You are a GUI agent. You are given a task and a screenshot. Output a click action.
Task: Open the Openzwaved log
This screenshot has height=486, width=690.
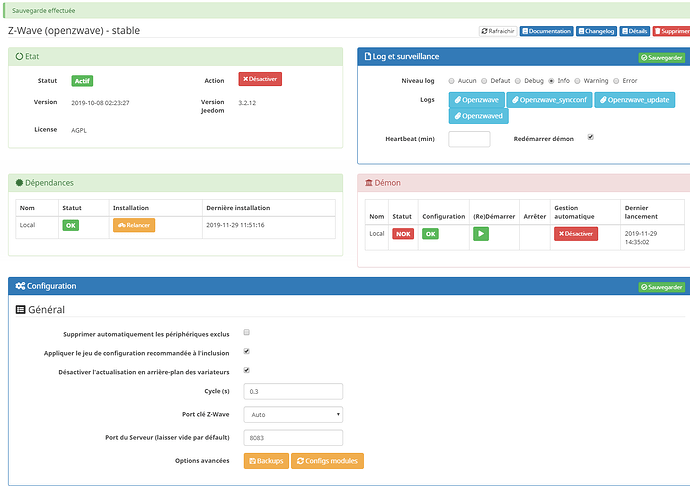478,116
